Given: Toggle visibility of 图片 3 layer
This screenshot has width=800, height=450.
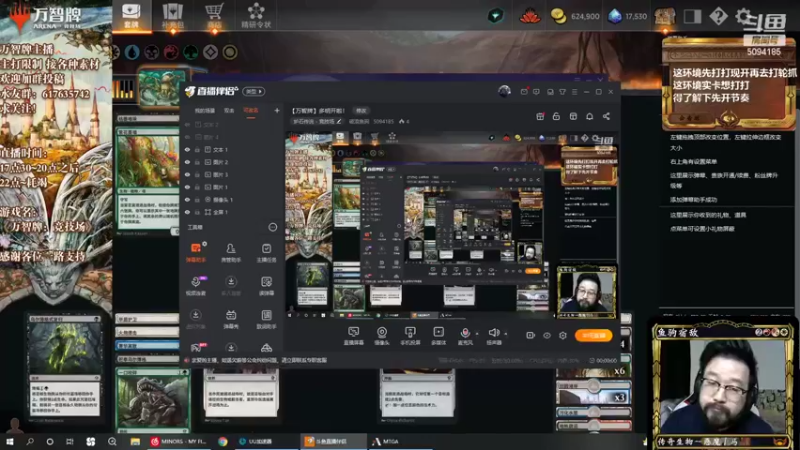Looking at the screenshot, I should [187, 174].
